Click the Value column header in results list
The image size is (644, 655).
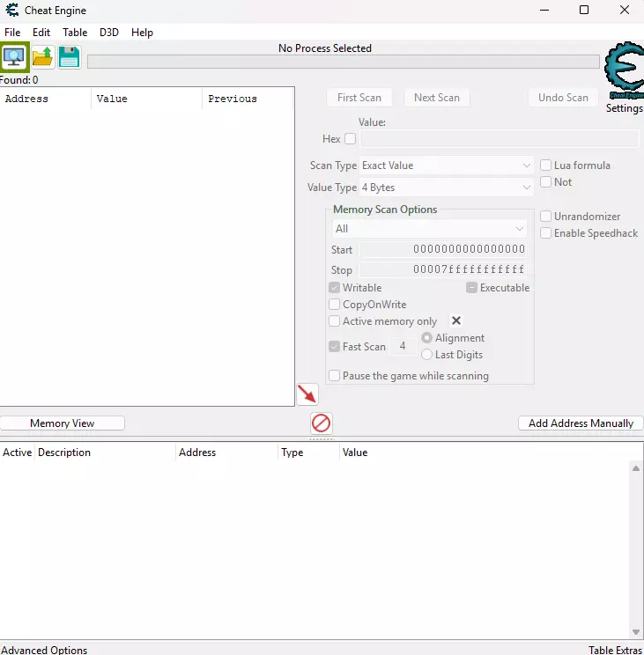(x=146, y=99)
